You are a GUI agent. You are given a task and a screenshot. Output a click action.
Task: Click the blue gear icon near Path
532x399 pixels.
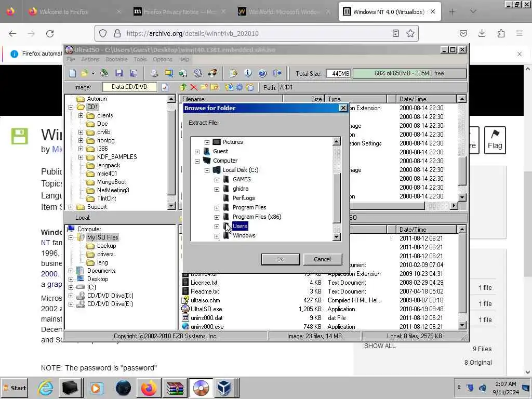pyautogui.click(x=240, y=87)
